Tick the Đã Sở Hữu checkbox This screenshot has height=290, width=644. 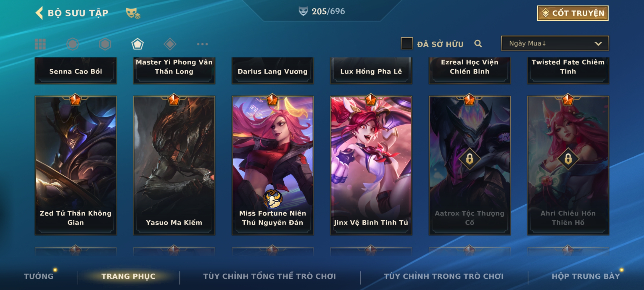(x=407, y=44)
